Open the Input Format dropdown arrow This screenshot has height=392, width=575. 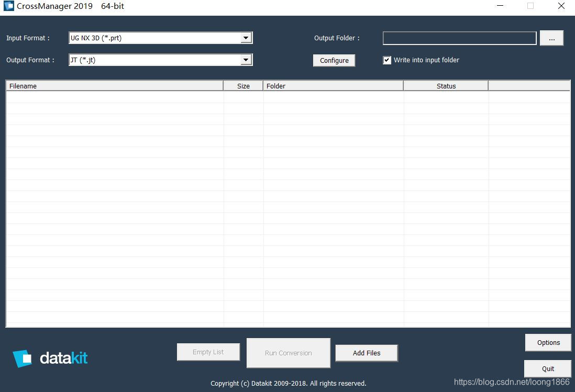(246, 38)
